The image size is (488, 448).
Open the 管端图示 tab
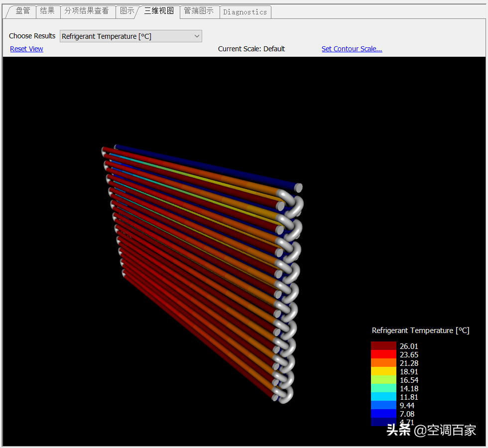point(199,11)
